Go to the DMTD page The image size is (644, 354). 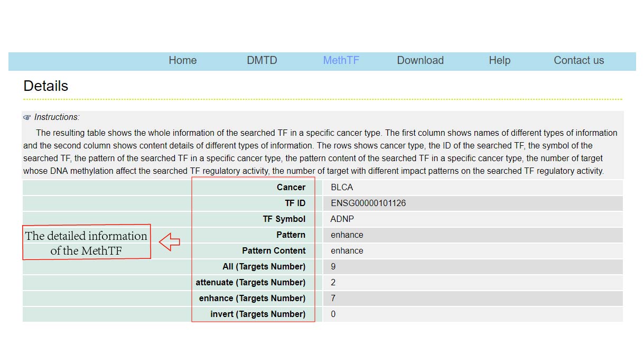[x=262, y=60]
